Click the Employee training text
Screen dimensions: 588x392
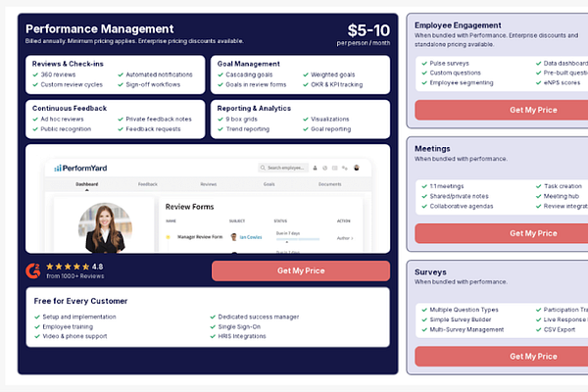68,326
